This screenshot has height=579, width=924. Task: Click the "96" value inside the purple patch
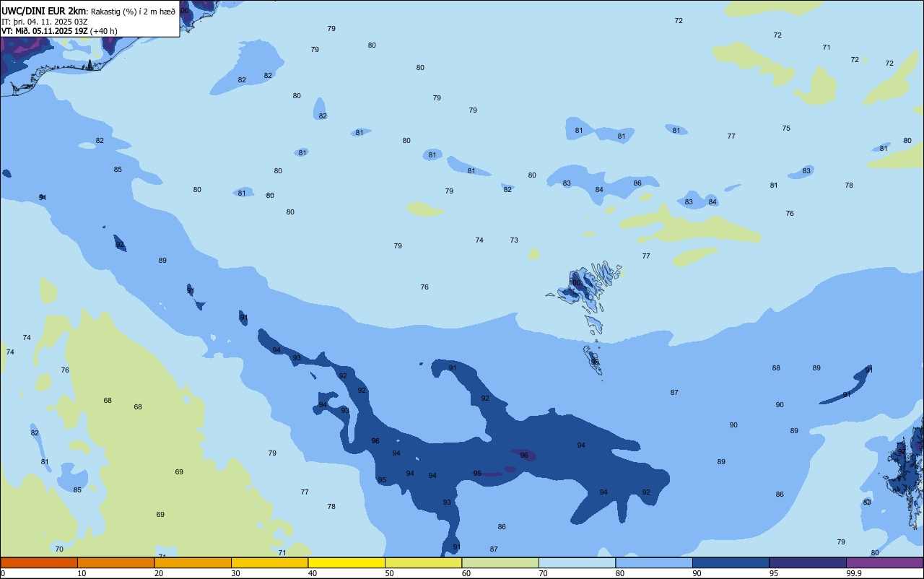point(524,456)
